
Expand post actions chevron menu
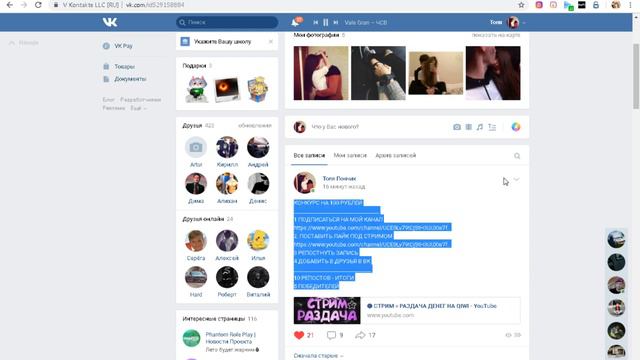[517, 180]
